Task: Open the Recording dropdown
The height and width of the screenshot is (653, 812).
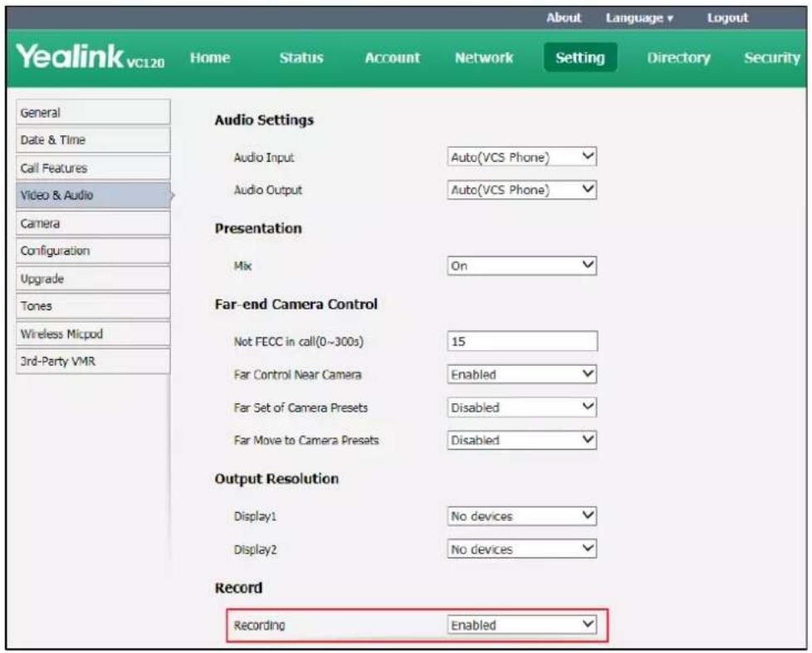Action: point(522,625)
